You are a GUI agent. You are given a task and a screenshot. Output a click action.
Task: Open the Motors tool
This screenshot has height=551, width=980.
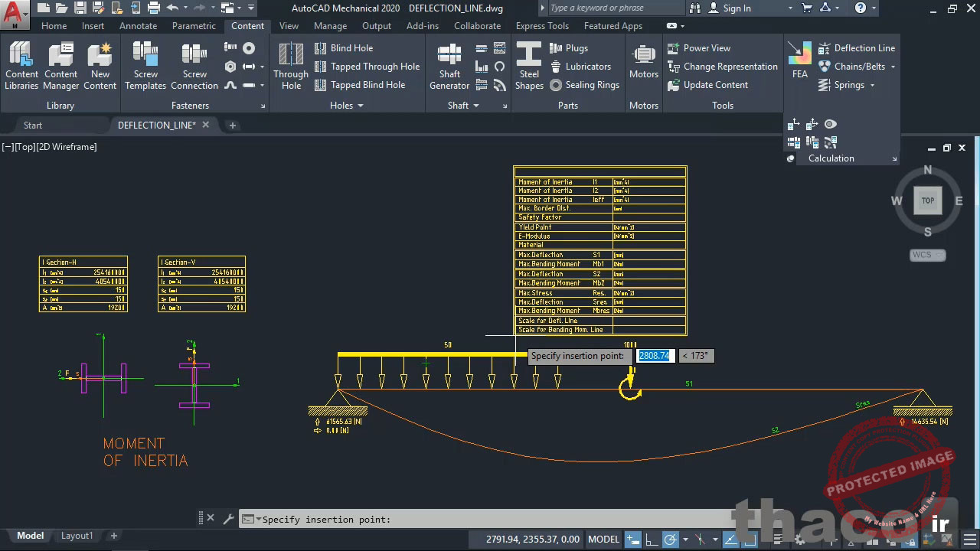[x=644, y=61]
